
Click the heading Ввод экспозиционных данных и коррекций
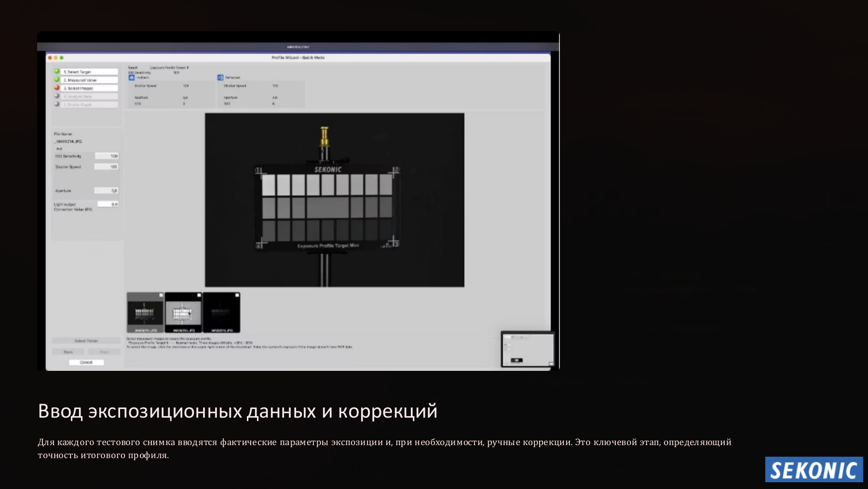tap(238, 411)
